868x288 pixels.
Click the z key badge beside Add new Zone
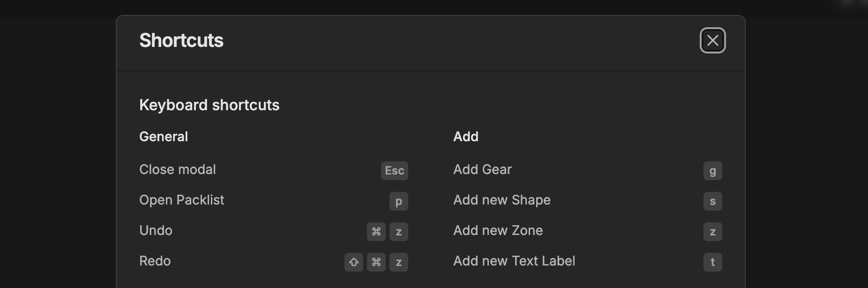pyautogui.click(x=712, y=231)
